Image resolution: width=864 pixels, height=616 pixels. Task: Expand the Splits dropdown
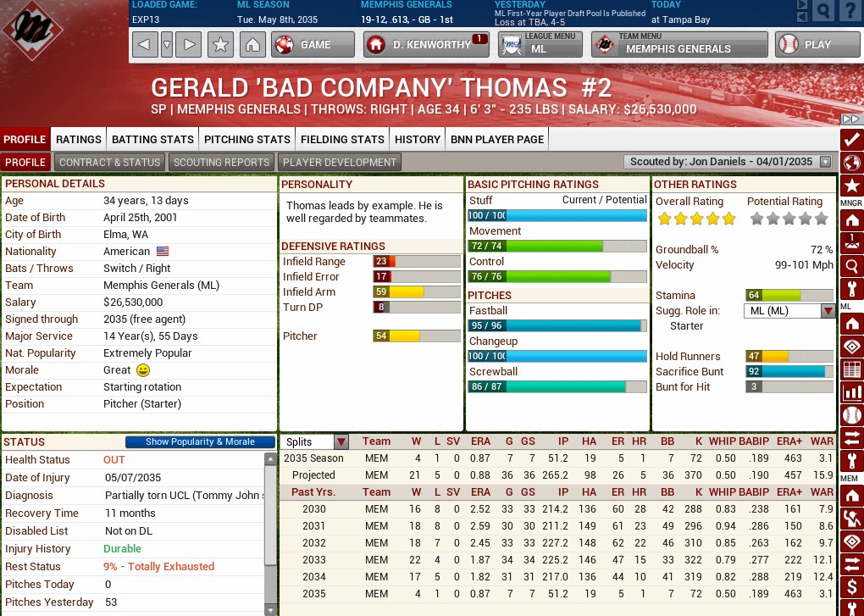341,441
